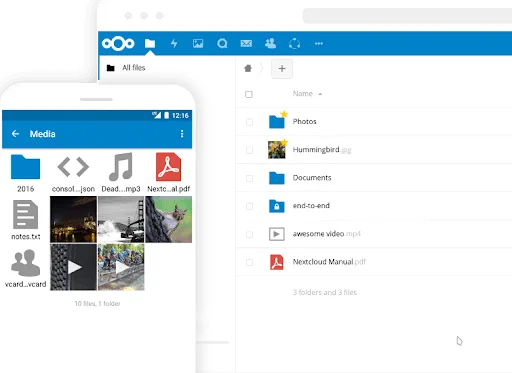Open the Documents folder name
This screenshot has height=373, width=512.
312,178
